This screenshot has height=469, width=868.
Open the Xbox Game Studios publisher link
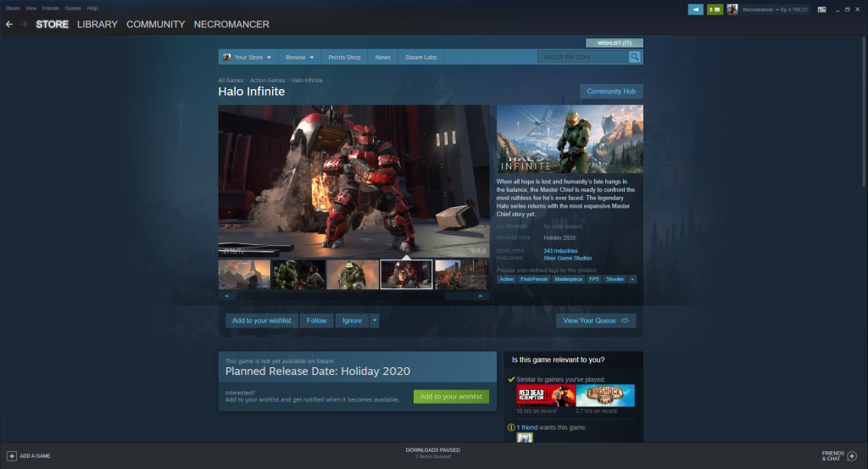567,258
